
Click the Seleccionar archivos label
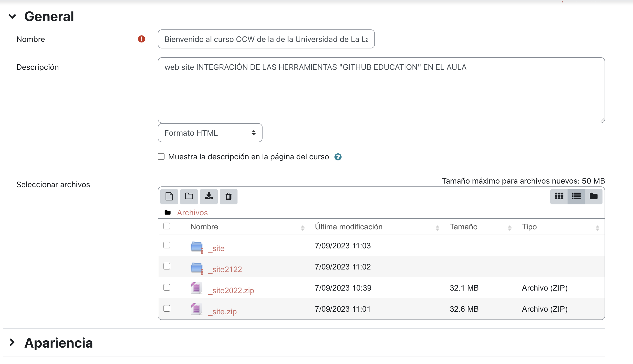(53, 185)
